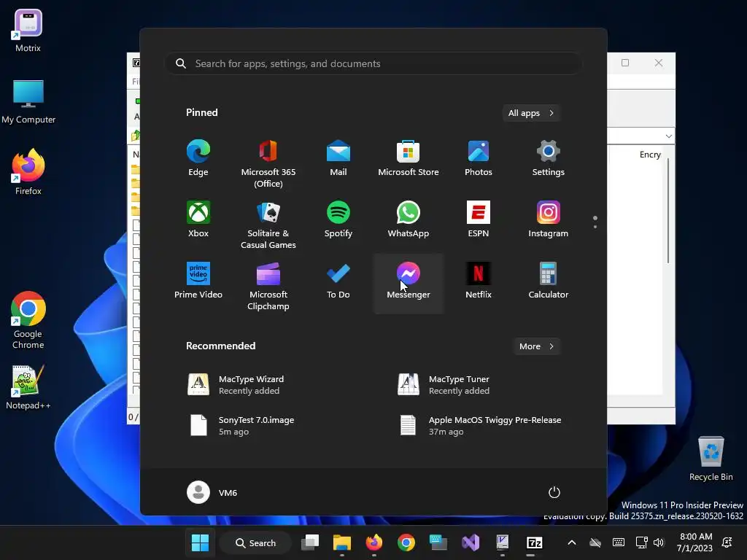This screenshot has width=747, height=560.
Task: Click scrollbar in background 7-Zip window
Action: [x=668, y=211]
